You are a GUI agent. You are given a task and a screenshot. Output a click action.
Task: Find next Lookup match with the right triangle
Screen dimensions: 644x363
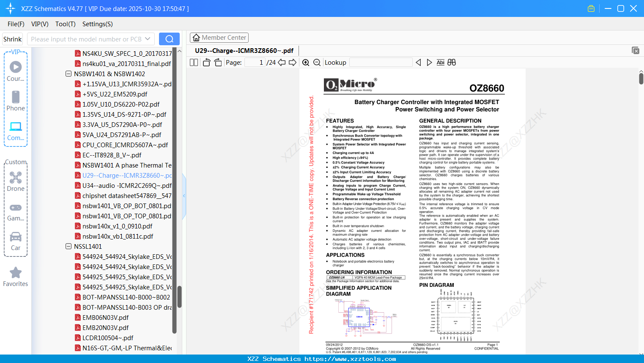(x=429, y=63)
